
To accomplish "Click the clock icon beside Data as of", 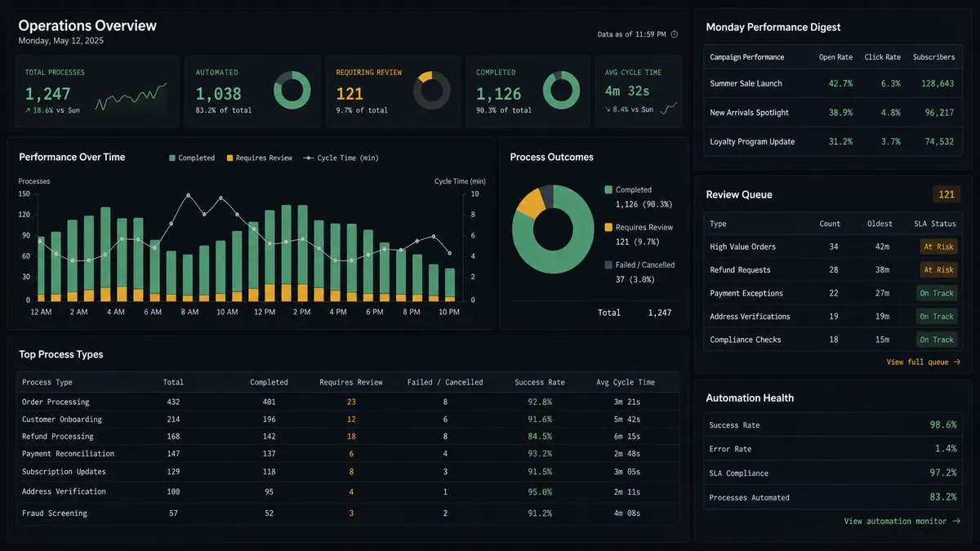I will (675, 34).
